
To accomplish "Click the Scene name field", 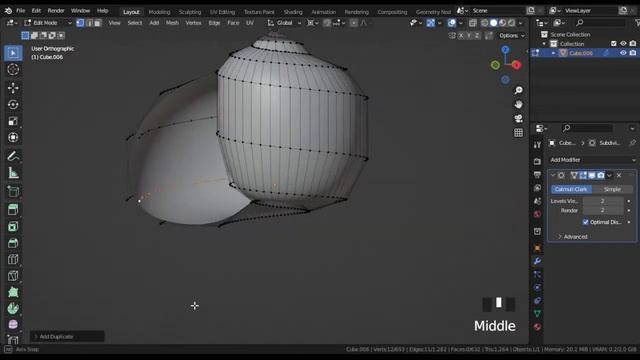I will (498, 11).
